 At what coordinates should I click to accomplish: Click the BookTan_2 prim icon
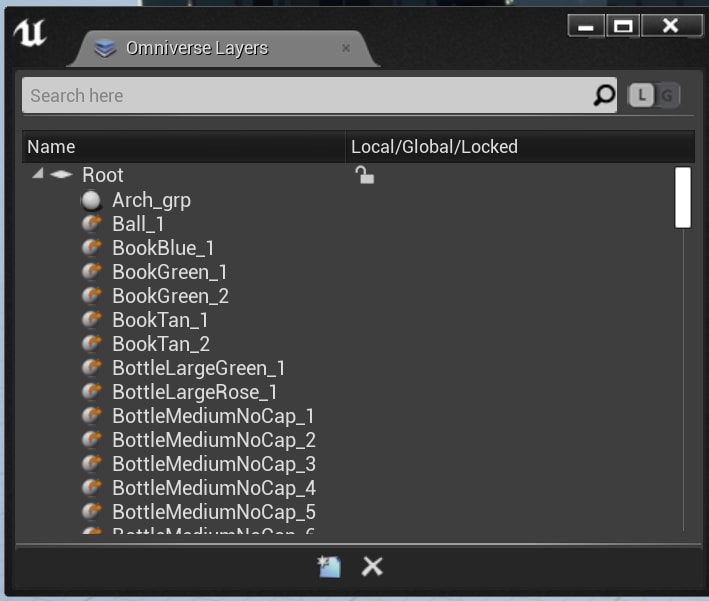pyautogui.click(x=92, y=344)
